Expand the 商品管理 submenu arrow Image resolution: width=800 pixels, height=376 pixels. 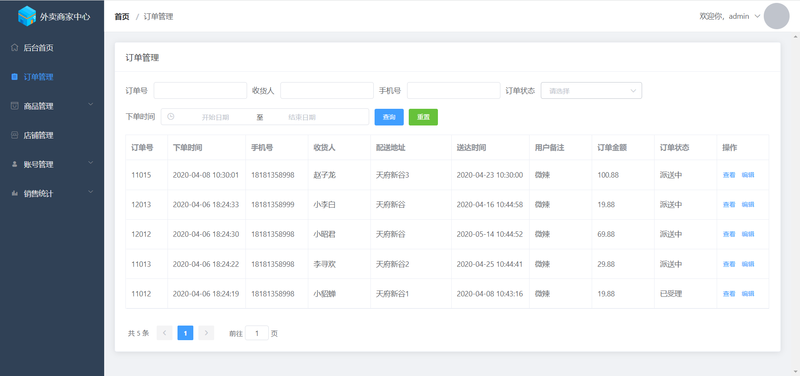pyautogui.click(x=91, y=105)
